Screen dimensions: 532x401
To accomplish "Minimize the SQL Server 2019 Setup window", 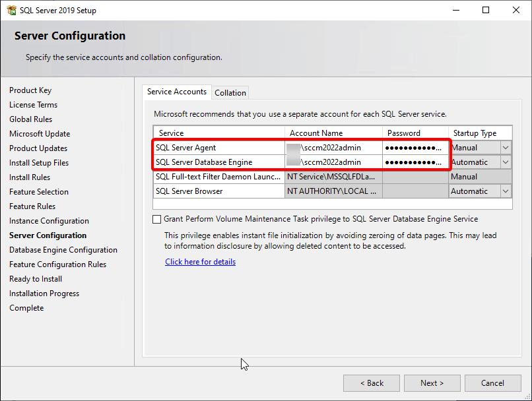I will coord(456,10).
